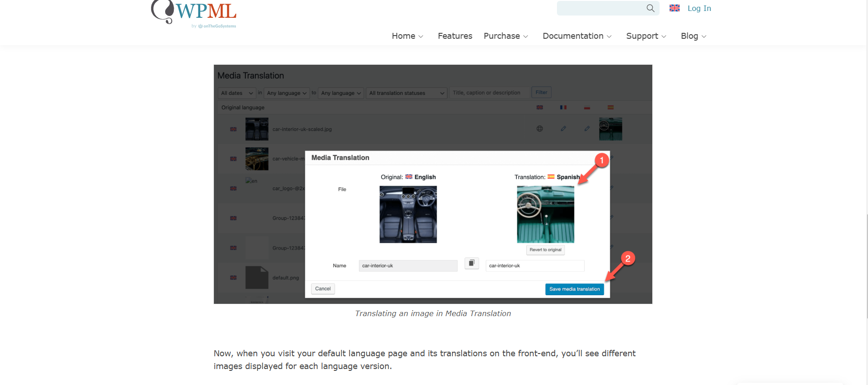This screenshot has height=385, width=868.
Task: Open the Documentation menu item
Action: tap(573, 36)
